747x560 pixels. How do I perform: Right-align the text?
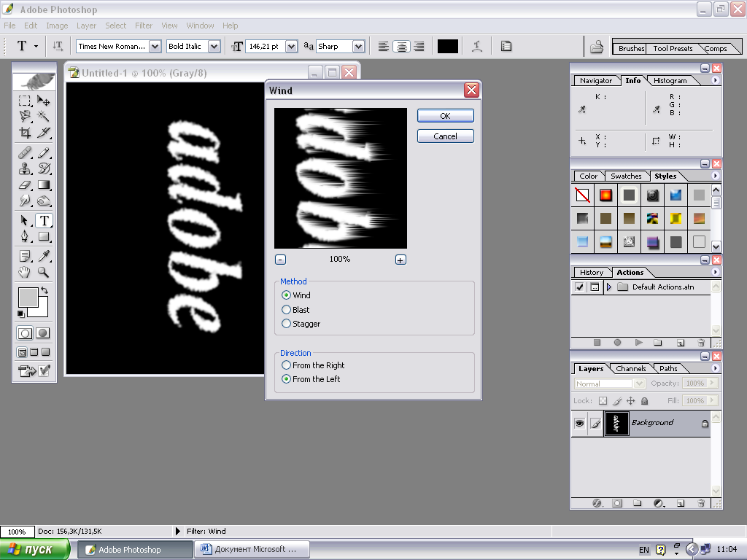[419, 46]
